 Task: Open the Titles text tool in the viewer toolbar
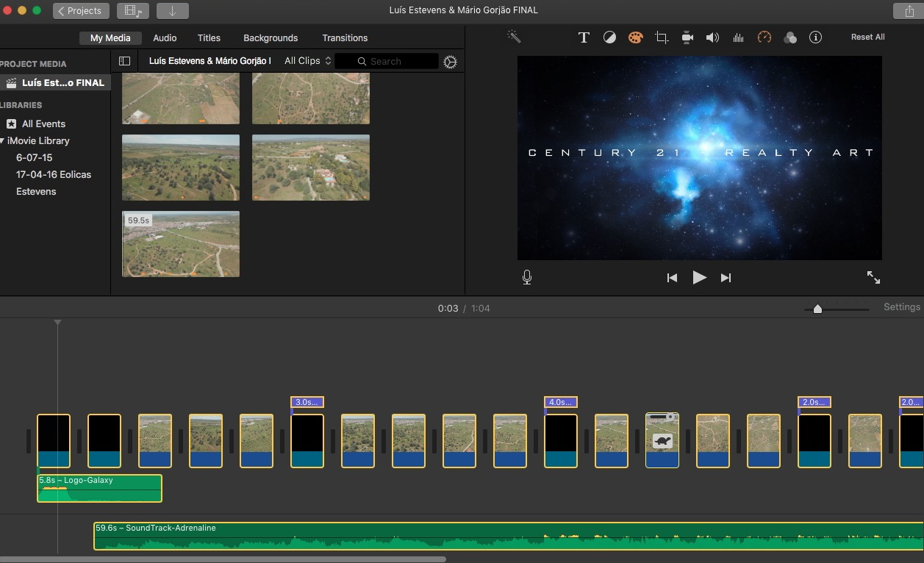pyautogui.click(x=584, y=37)
